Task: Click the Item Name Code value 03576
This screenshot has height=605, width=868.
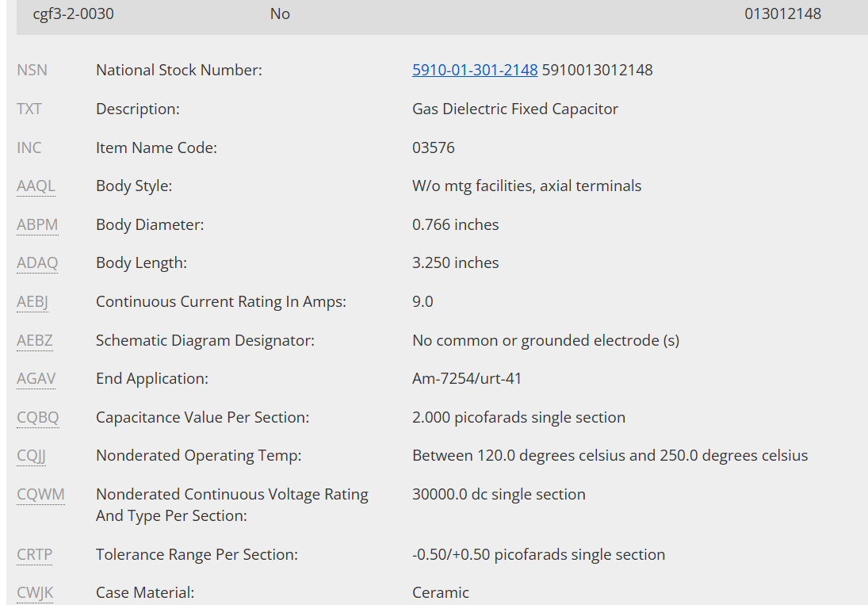Action: pyautogui.click(x=434, y=147)
